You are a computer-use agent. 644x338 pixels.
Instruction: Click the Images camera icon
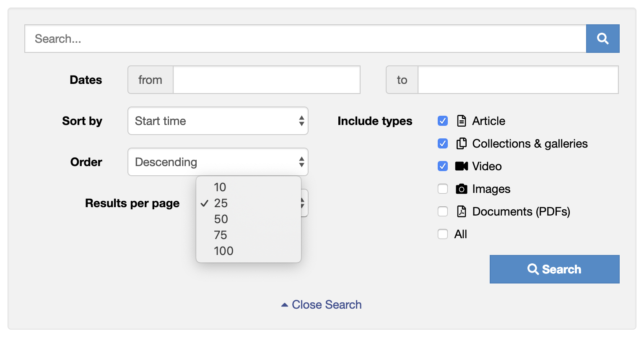tap(461, 189)
